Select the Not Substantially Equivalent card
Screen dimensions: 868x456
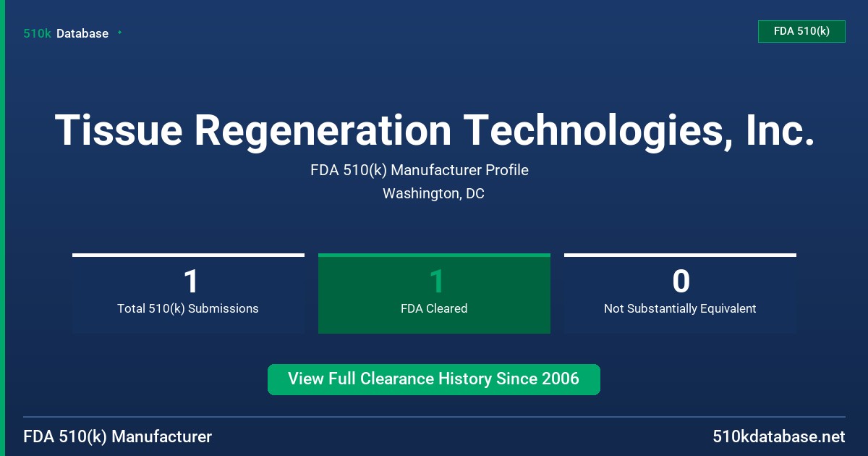click(680, 293)
